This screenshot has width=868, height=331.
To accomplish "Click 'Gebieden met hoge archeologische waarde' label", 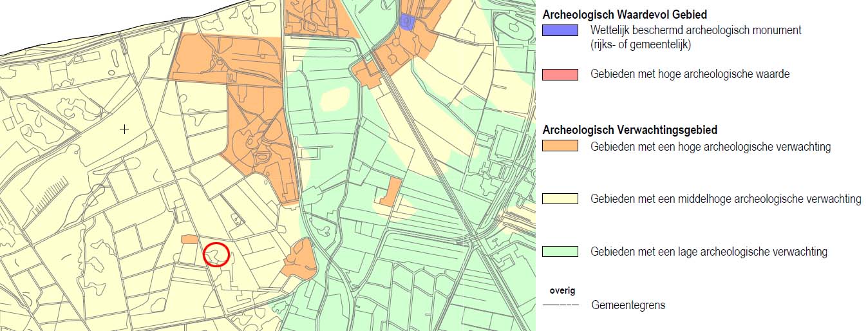I will coord(690,75).
